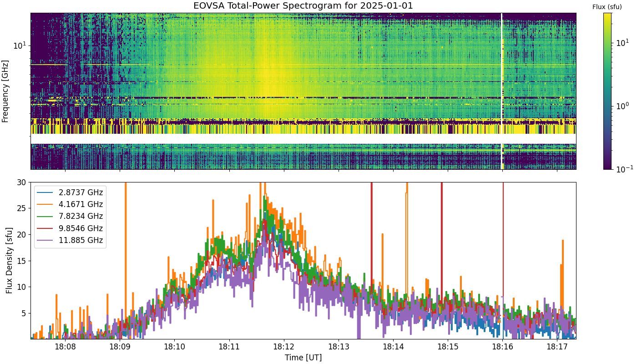Click the Time [UT] axis label
This screenshot has width=637, height=364.
[x=303, y=358]
